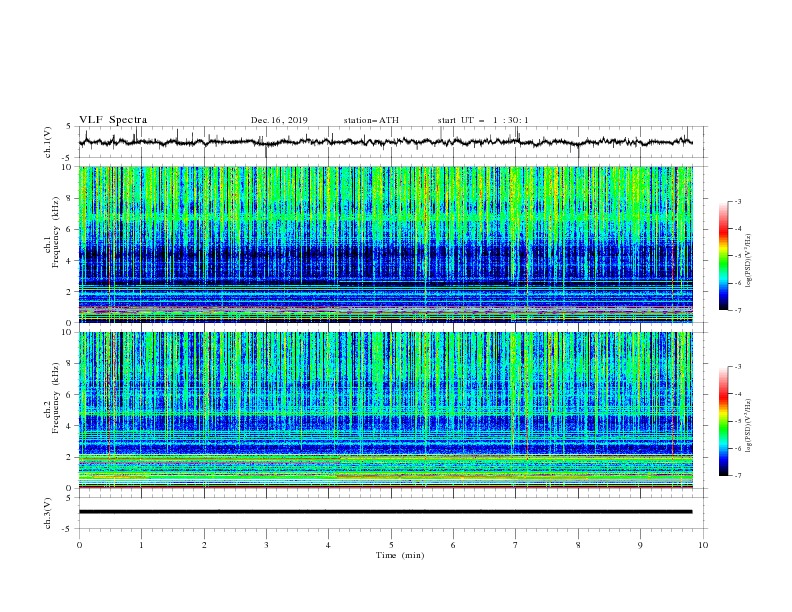Click the "ch.1(V)" axis label

48,142
